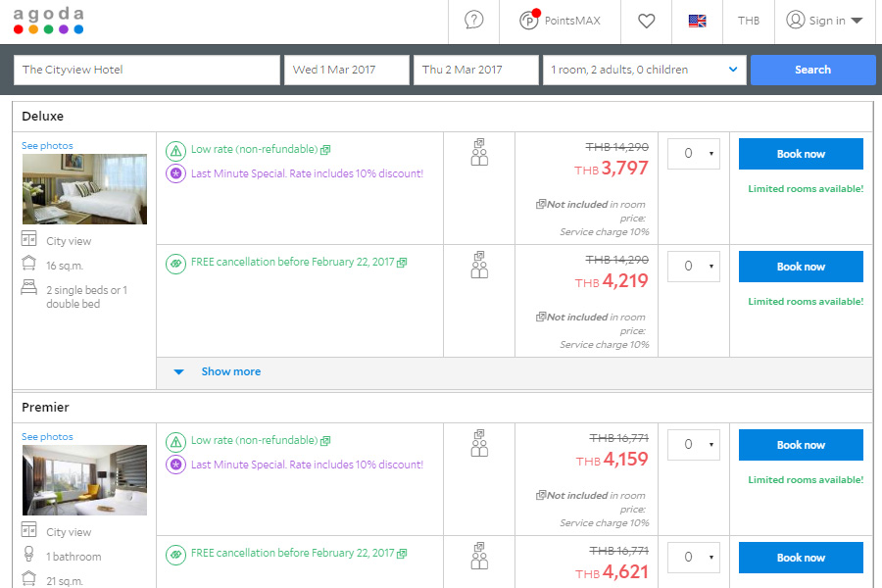This screenshot has width=882, height=588.
Task: Click the help question mark icon
Action: [474, 21]
